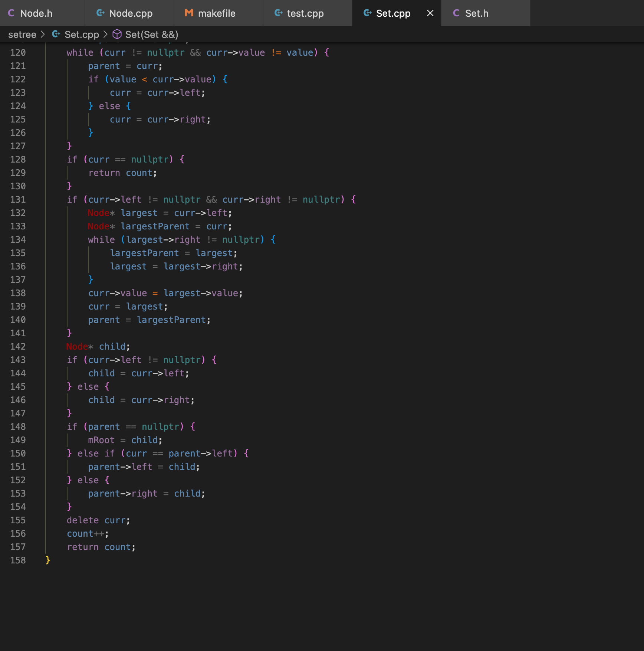Click the M makefile icon on makefile tab
The width and height of the screenshot is (644, 651).
point(188,13)
